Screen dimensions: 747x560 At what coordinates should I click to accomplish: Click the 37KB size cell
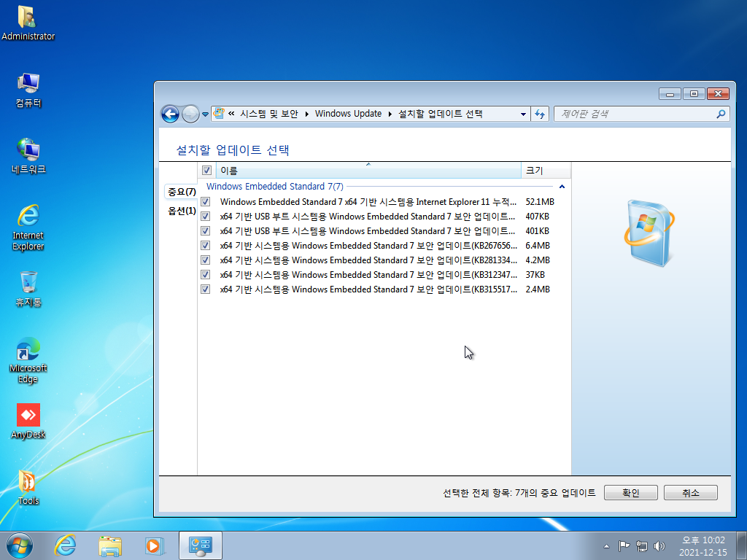coord(535,275)
